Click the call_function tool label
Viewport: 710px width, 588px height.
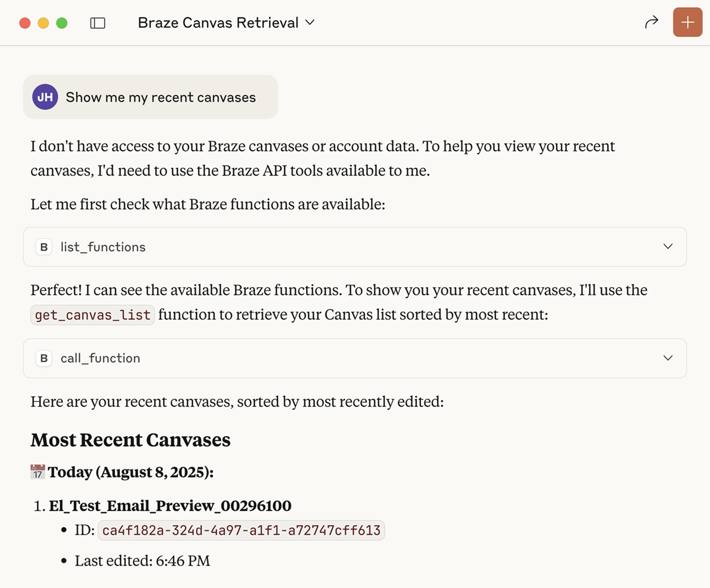100,358
